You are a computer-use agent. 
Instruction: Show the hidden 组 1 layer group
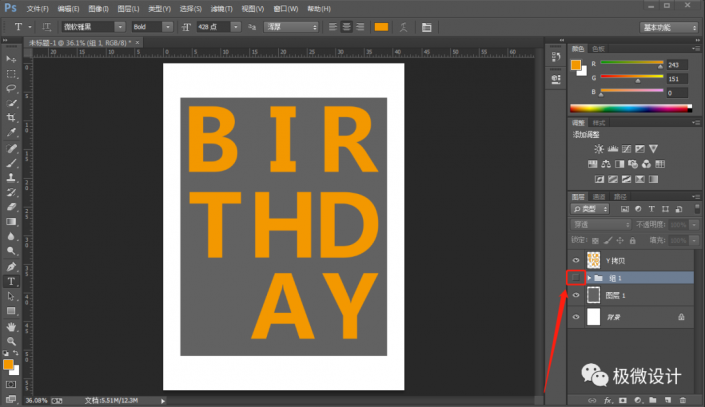tap(575, 277)
